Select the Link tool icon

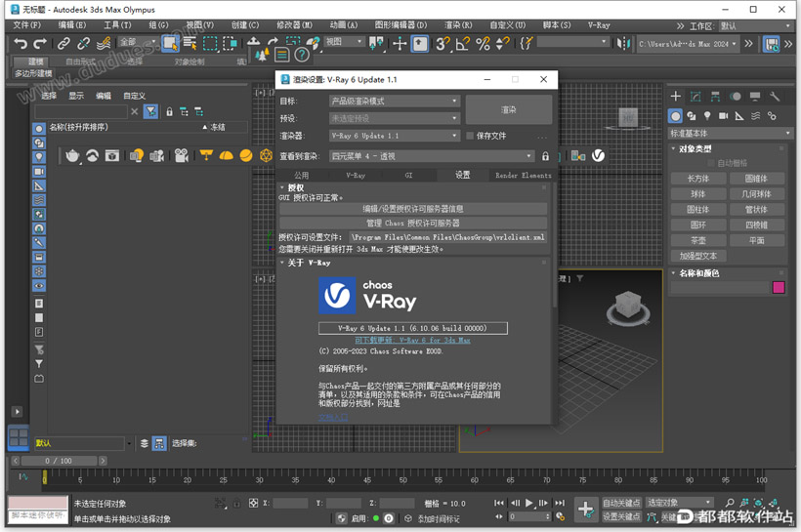click(x=63, y=43)
